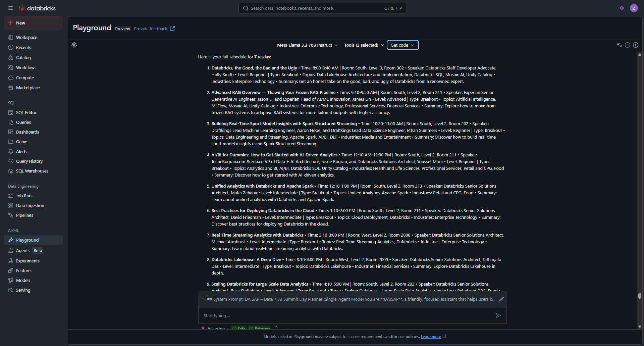Click the Compute cloud icon
The image size is (644, 346).
click(x=11, y=78)
